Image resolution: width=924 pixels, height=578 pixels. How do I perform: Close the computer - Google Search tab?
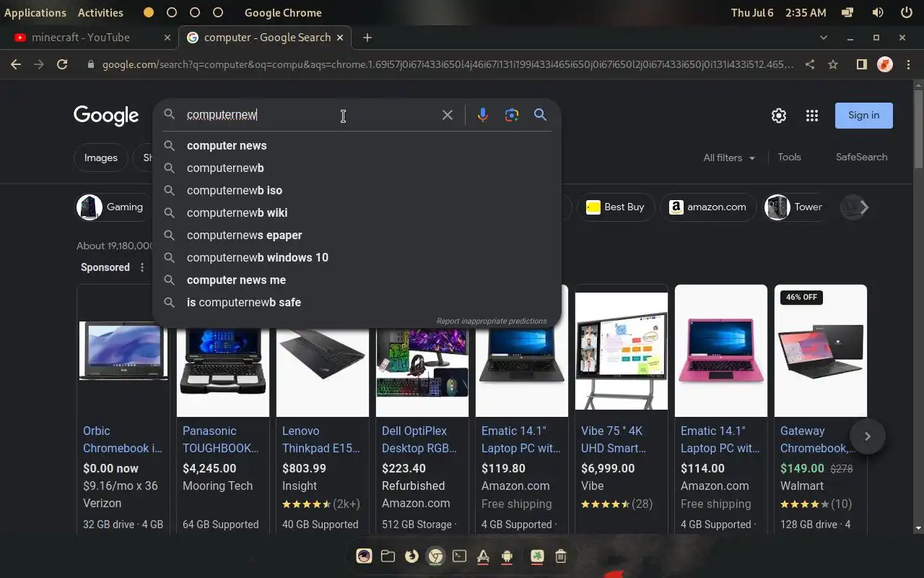pyautogui.click(x=340, y=38)
